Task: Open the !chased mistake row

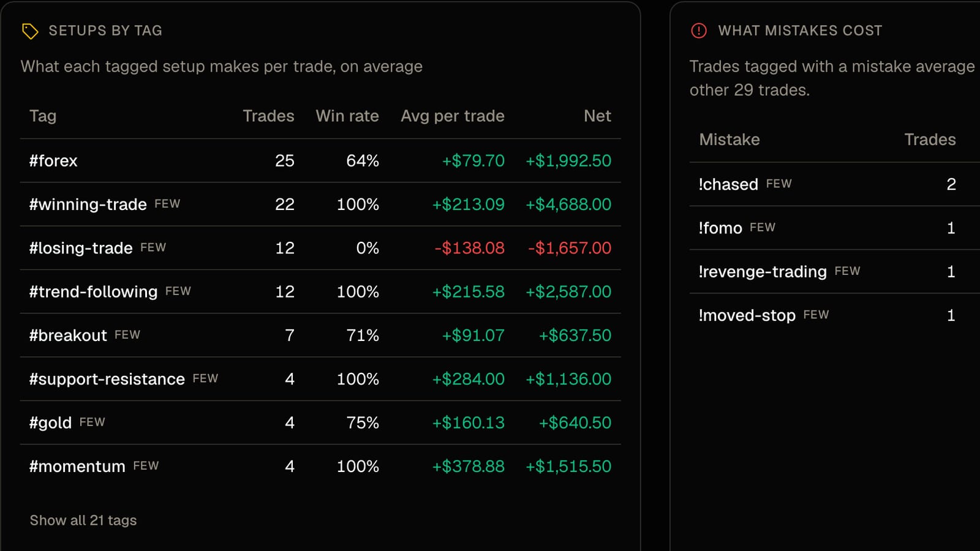Action: tap(835, 184)
